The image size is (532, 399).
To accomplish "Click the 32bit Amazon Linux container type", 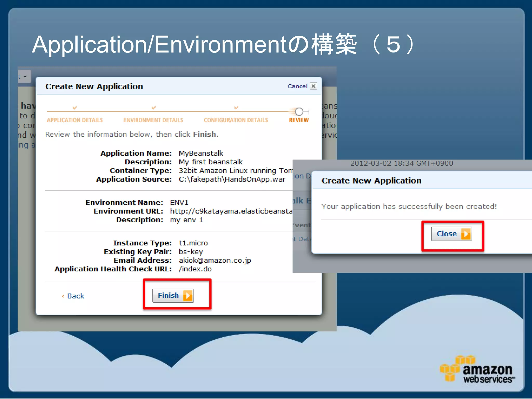I will (236, 171).
